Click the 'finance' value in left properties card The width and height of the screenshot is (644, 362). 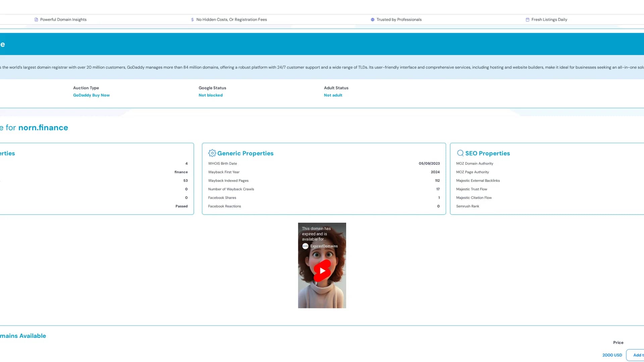[181, 172]
